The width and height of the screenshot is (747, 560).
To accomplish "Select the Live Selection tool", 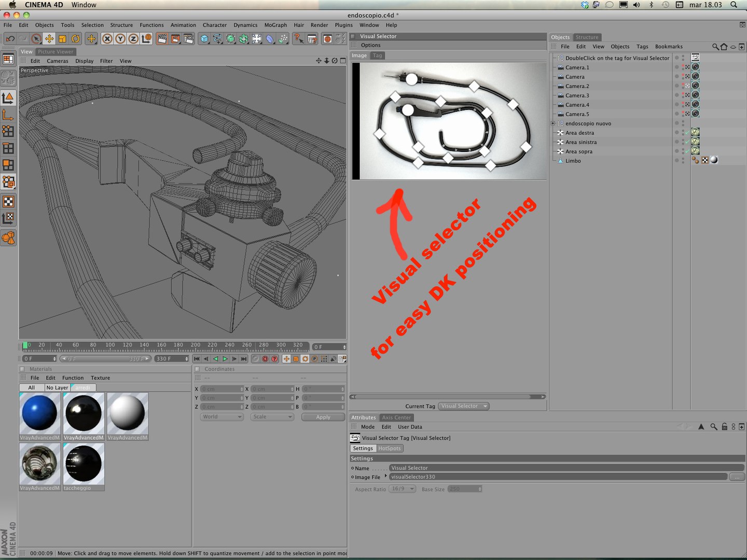I will pos(36,39).
